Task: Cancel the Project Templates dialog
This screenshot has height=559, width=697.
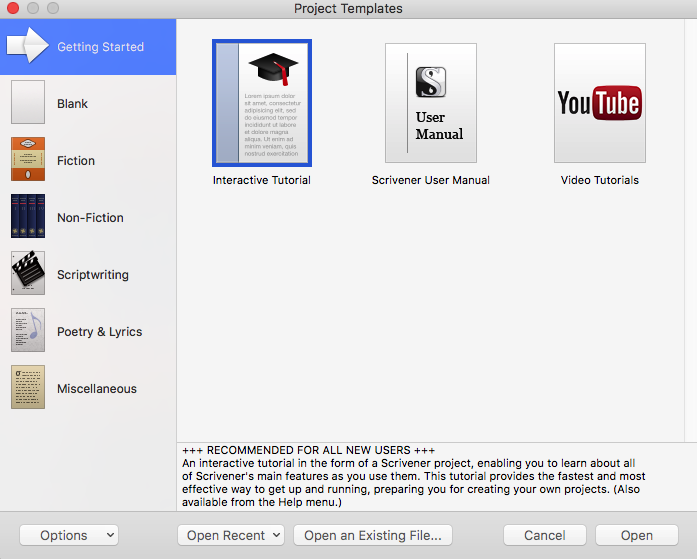Action: pos(545,535)
